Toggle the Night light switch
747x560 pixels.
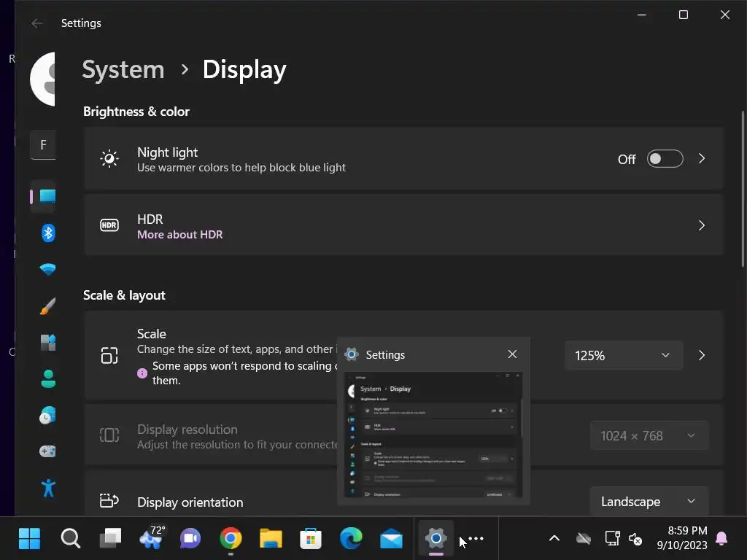[x=665, y=159]
